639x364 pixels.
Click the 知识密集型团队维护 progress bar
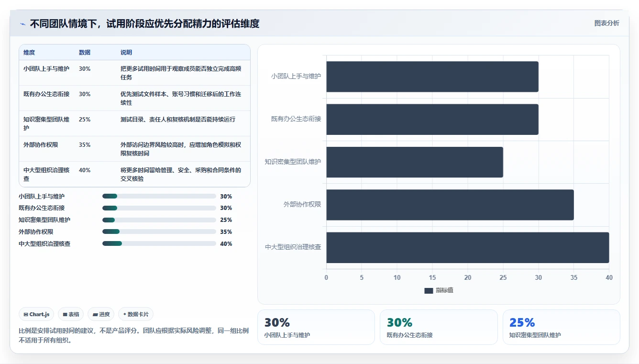pyautogui.click(x=159, y=220)
